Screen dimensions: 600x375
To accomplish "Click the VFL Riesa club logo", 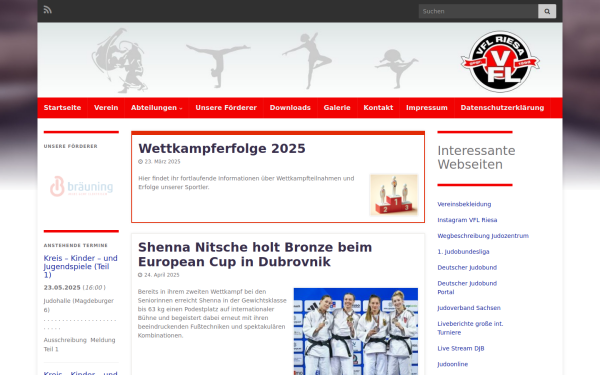I will [500, 61].
